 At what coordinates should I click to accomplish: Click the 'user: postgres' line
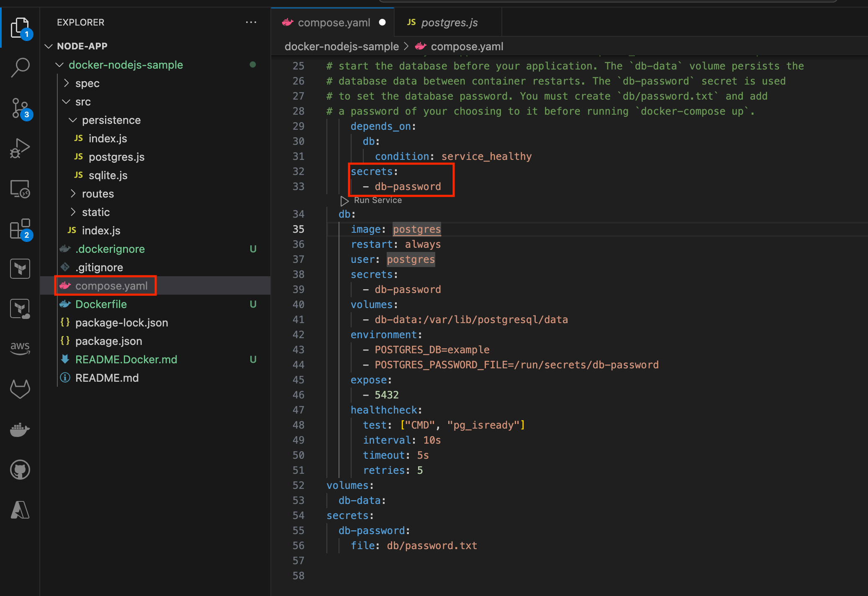coord(393,259)
